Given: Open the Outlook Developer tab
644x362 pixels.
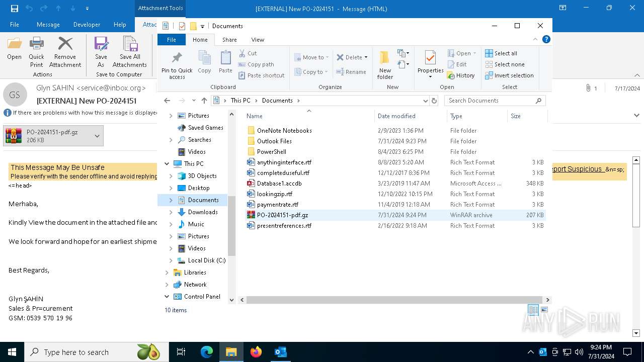Looking at the screenshot, I should (x=87, y=25).
